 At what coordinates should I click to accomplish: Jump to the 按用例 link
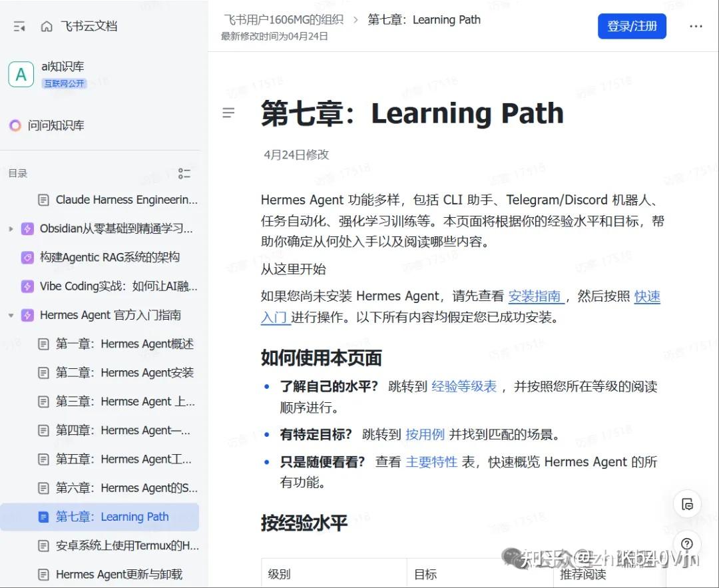pyautogui.click(x=425, y=434)
